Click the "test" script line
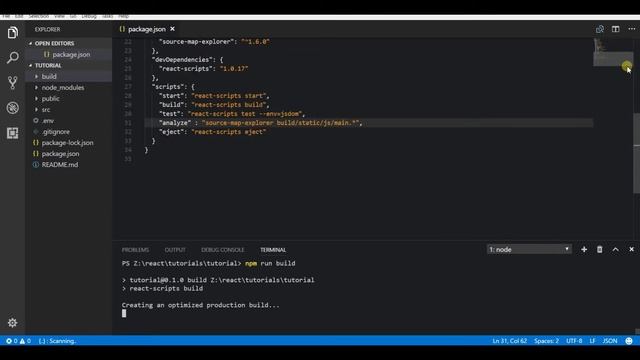 coord(232,114)
